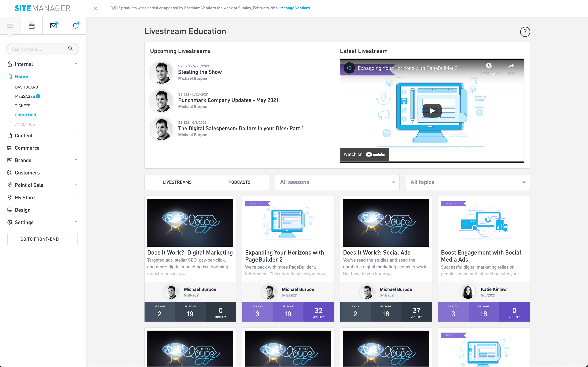Click the video channel logo icon
The image size is (588, 367).
pyautogui.click(x=349, y=68)
